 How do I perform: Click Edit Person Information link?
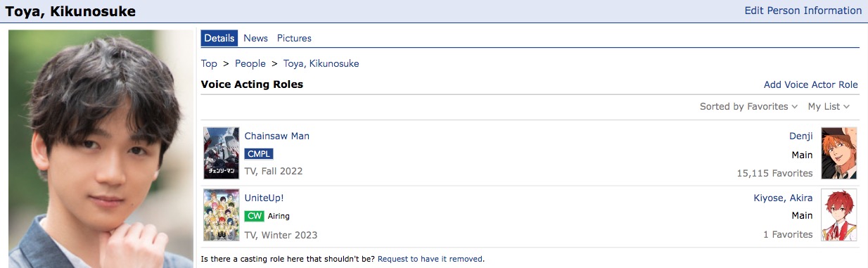(803, 11)
